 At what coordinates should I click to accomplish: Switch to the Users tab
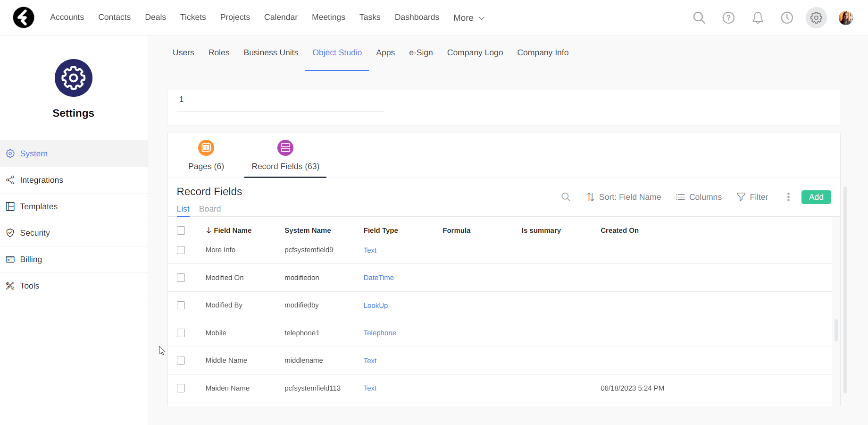[184, 52]
